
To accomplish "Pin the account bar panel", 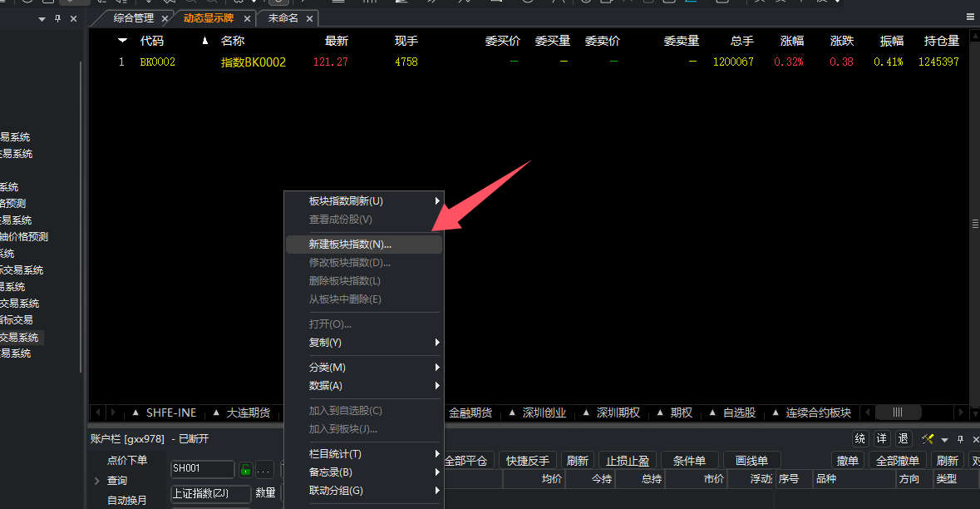I will pos(961,439).
